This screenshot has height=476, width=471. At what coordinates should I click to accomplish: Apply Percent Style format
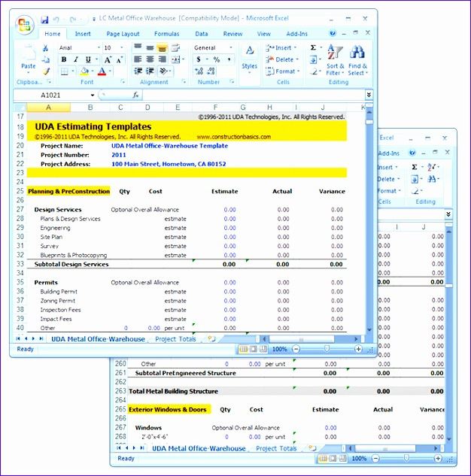pos(217,59)
